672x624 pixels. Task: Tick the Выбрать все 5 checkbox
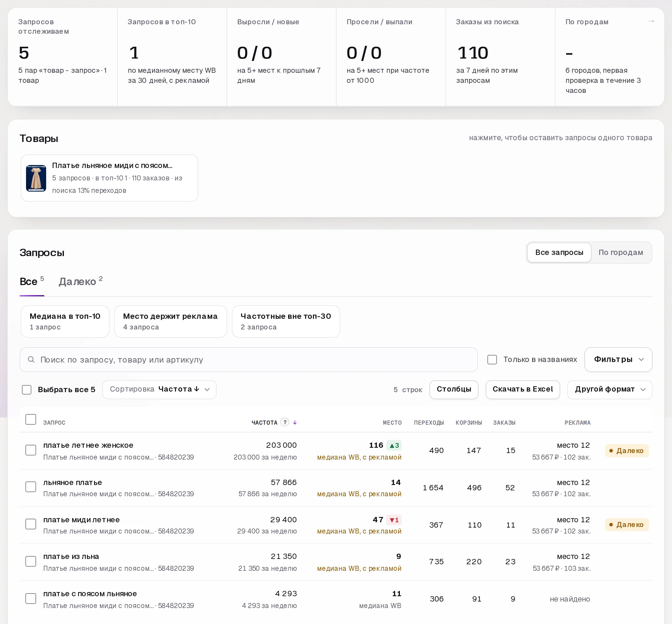(x=27, y=390)
